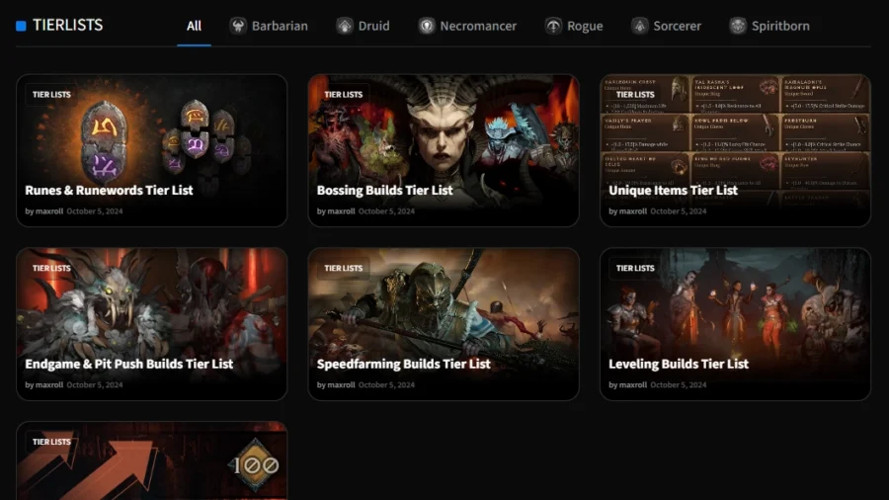This screenshot has height=500, width=889.
Task: Click the Rogue class icon
Action: tap(553, 26)
